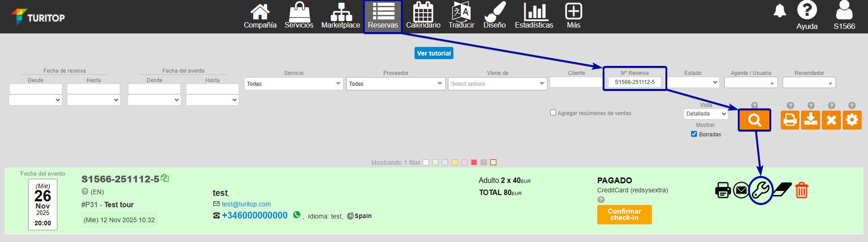Click the Ver tutorial button
868x242 pixels.
point(434,53)
